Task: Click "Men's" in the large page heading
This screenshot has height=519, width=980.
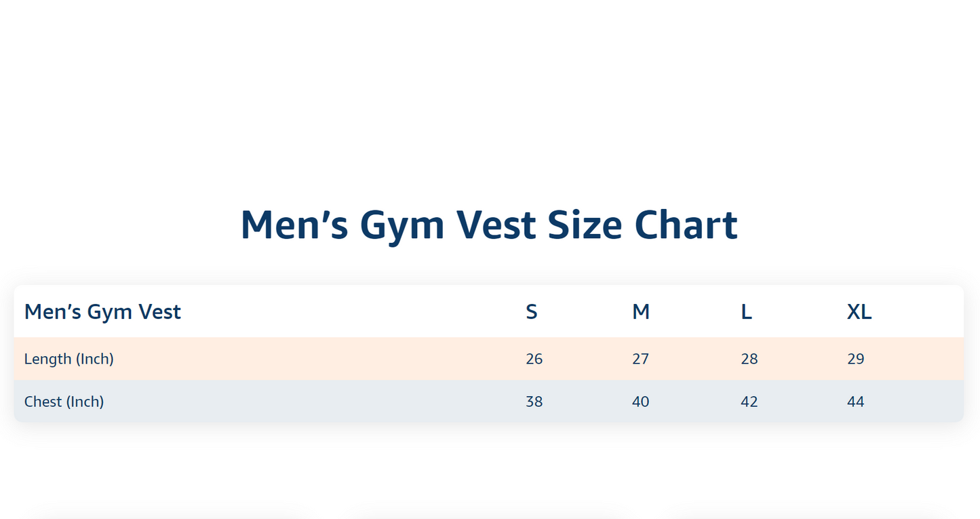Action: tap(295, 225)
